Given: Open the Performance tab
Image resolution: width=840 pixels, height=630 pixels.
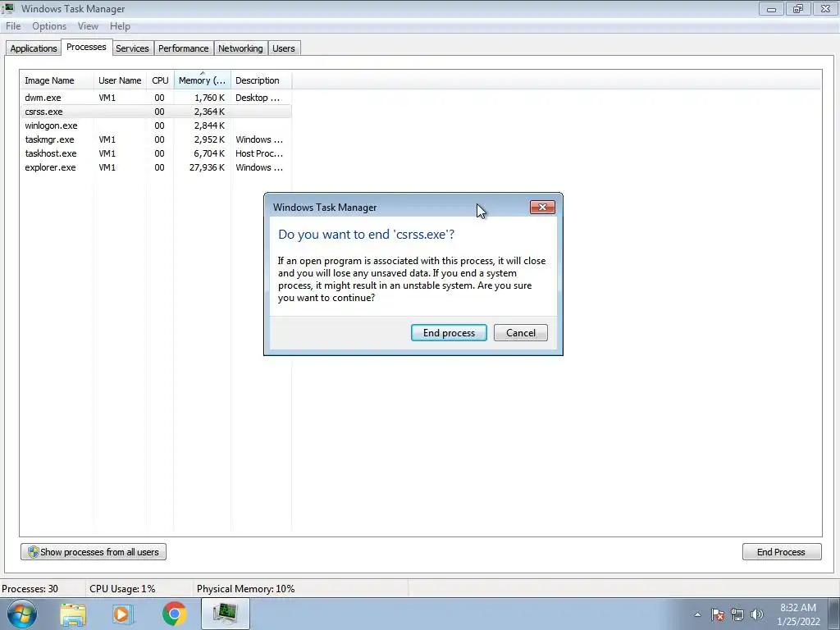Looking at the screenshot, I should coord(183,48).
